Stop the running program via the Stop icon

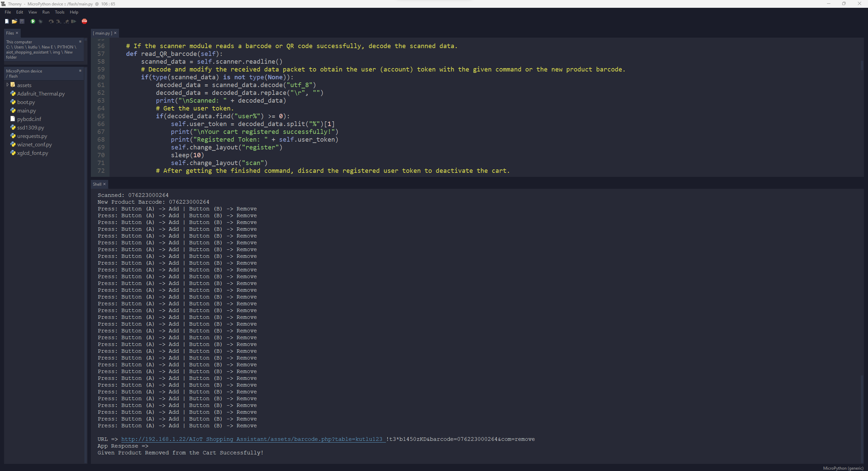click(x=84, y=21)
